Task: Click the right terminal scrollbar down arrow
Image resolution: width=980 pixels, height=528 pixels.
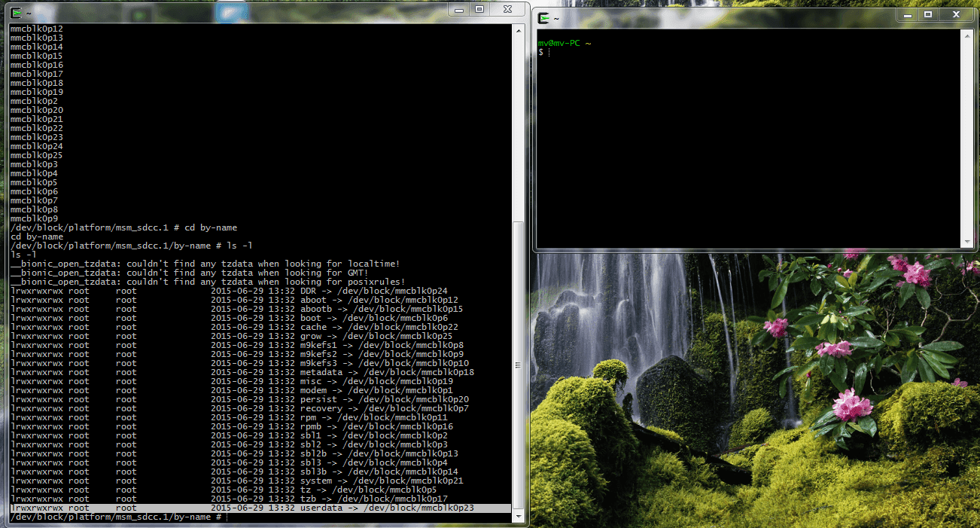Action: (967, 241)
